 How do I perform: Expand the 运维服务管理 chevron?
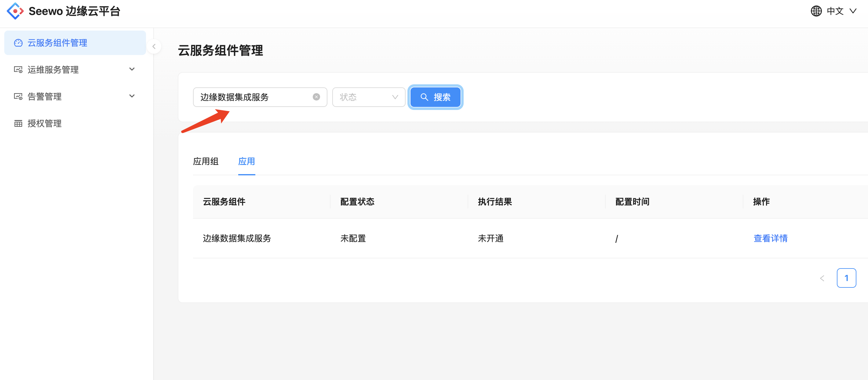[x=132, y=69]
